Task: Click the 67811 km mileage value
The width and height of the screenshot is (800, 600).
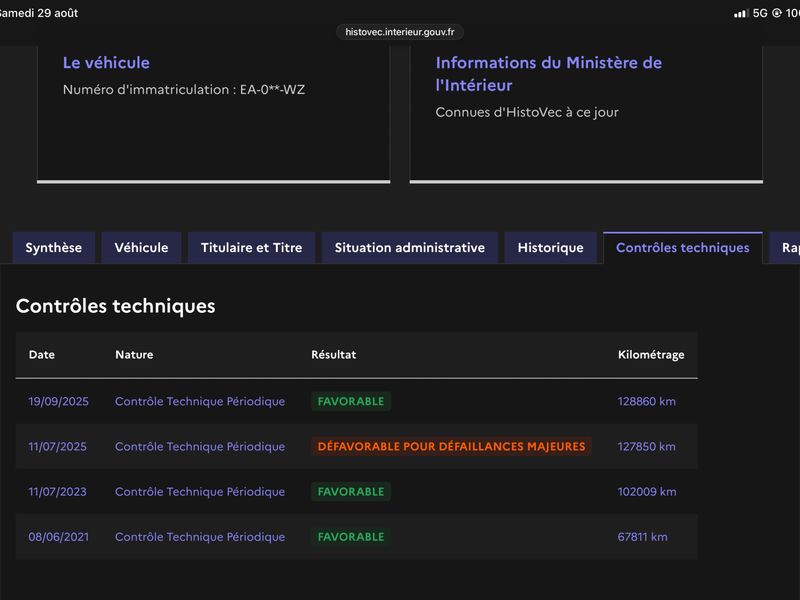Action: [x=642, y=537]
